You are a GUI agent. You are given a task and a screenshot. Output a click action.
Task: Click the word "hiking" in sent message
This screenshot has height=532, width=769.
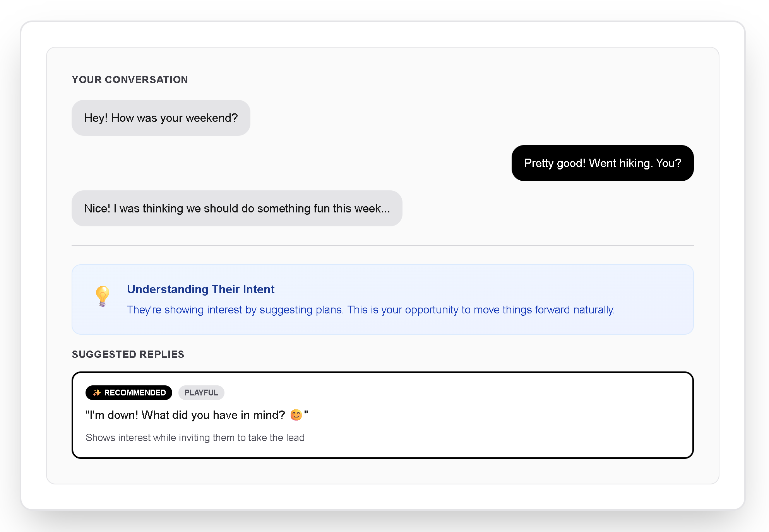click(635, 163)
